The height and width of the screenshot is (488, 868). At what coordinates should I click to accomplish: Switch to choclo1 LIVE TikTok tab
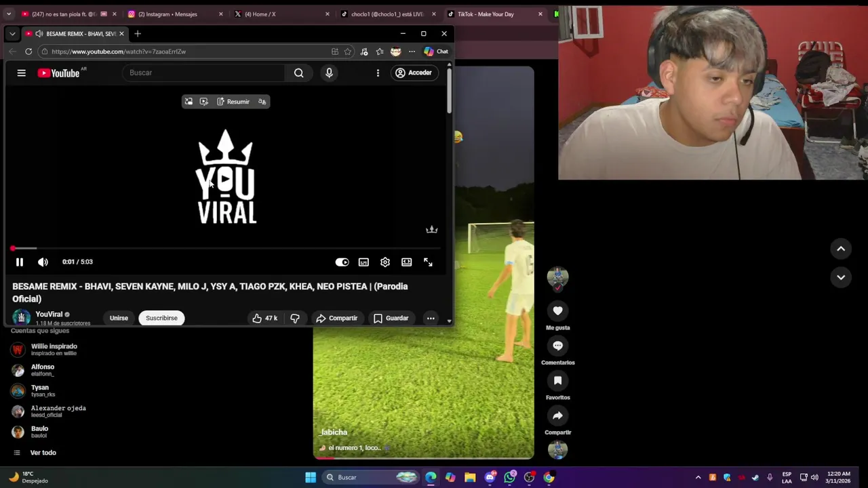[389, 14]
